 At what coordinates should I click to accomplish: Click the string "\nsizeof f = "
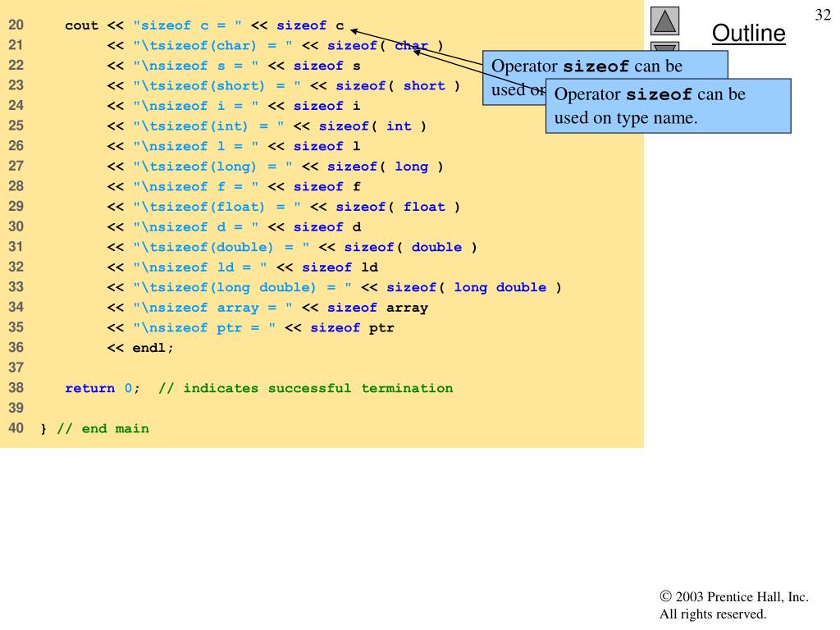pos(195,186)
